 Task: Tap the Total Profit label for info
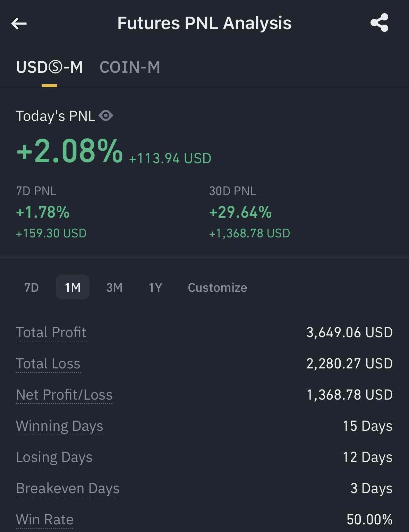[x=51, y=332]
